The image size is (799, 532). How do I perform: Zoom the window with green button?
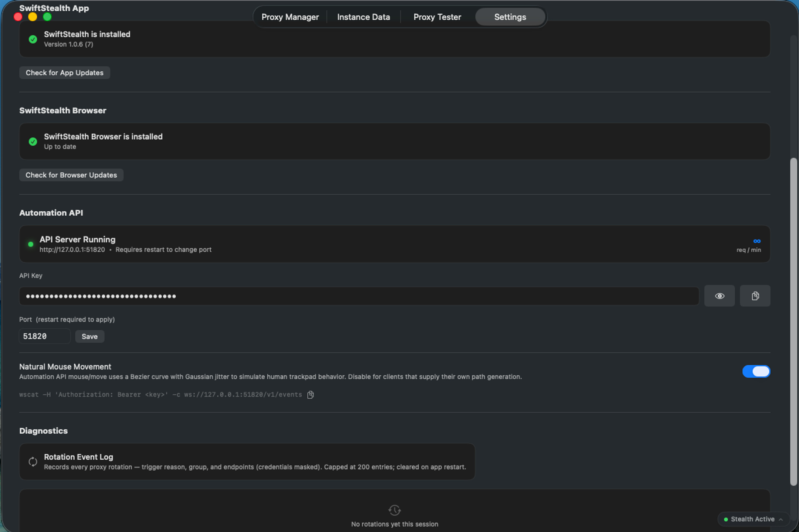47,17
